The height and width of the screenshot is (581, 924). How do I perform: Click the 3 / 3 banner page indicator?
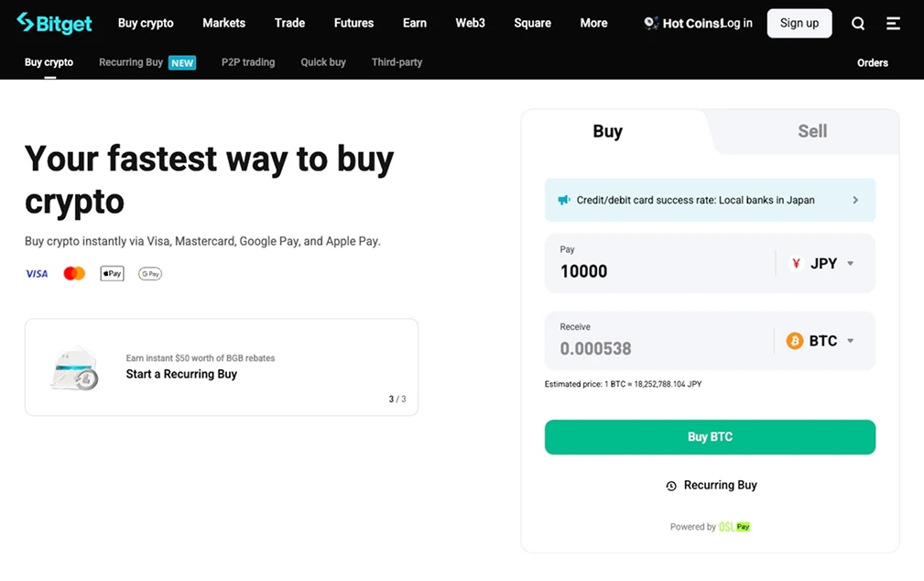(397, 400)
